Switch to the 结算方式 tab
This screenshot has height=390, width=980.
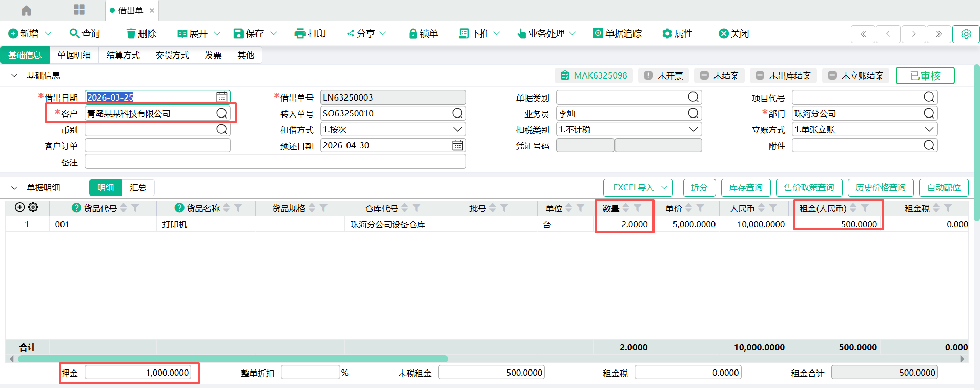coord(123,55)
